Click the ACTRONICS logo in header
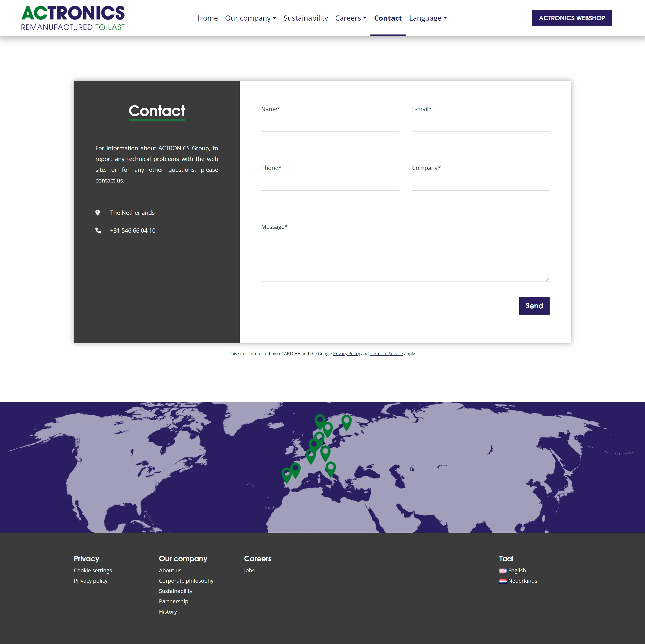The width and height of the screenshot is (645, 644). 73,18
